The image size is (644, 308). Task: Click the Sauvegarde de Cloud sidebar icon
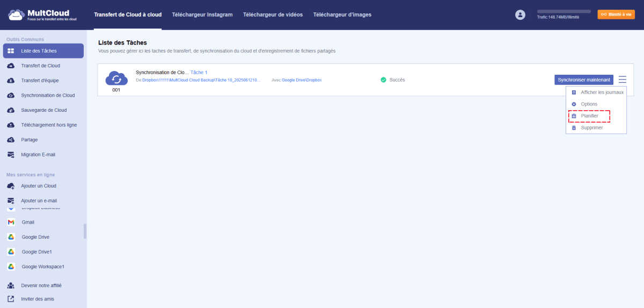point(11,110)
